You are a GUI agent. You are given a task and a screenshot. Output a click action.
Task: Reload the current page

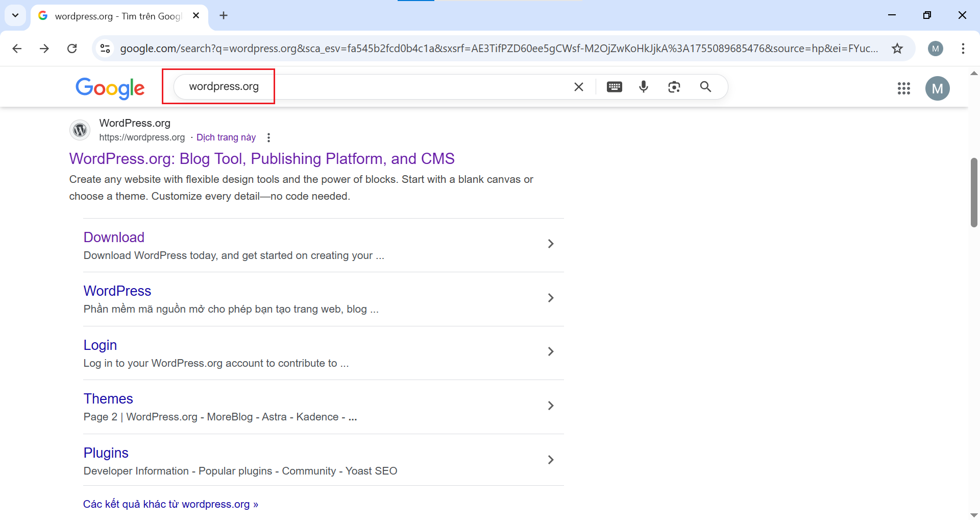tap(72, 49)
